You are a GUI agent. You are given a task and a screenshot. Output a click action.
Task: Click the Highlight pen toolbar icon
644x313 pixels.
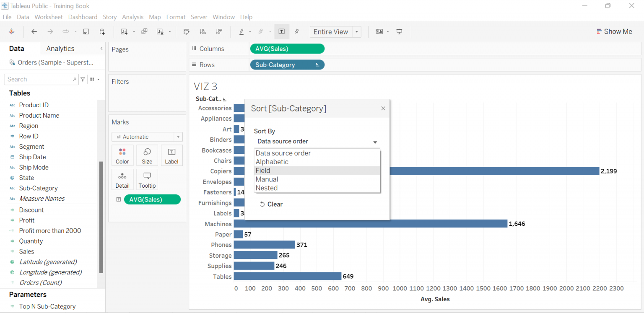[x=241, y=31]
